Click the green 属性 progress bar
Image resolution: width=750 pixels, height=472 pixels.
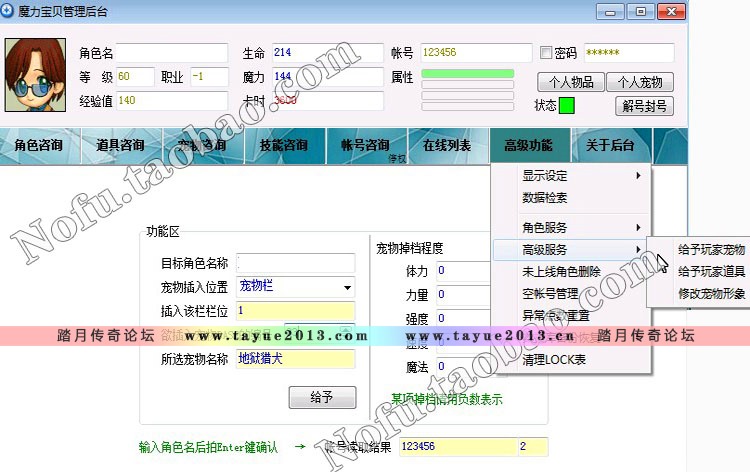pyautogui.click(x=467, y=73)
